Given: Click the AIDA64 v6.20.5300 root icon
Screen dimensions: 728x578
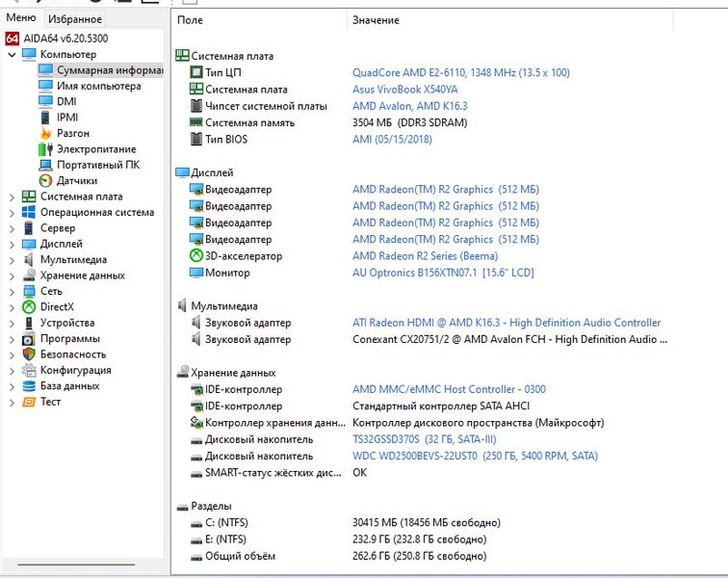Looking at the screenshot, I should 12,39.
